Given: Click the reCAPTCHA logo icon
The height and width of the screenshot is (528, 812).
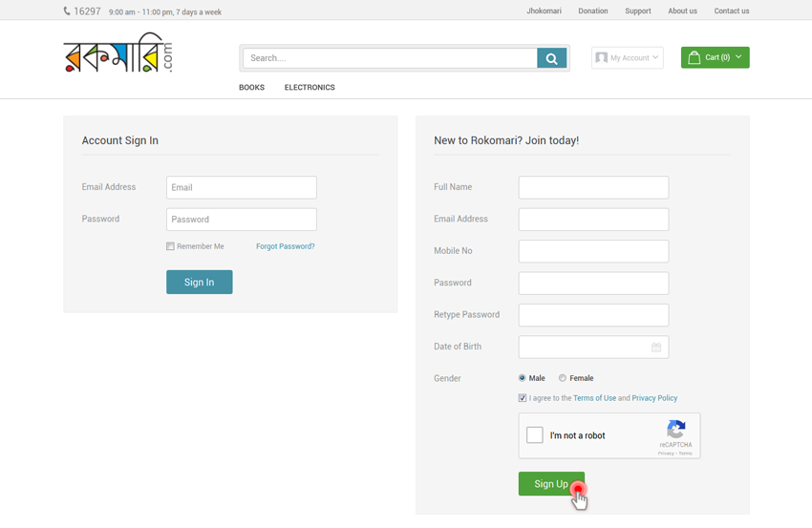Looking at the screenshot, I should tap(676, 430).
